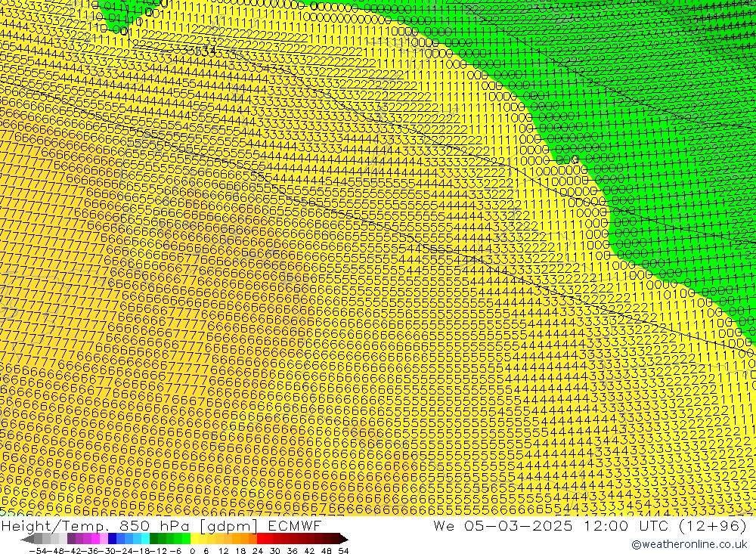The height and width of the screenshot is (554, 756).
Task: Select the dark purple swatch at -42
Action: point(71,539)
